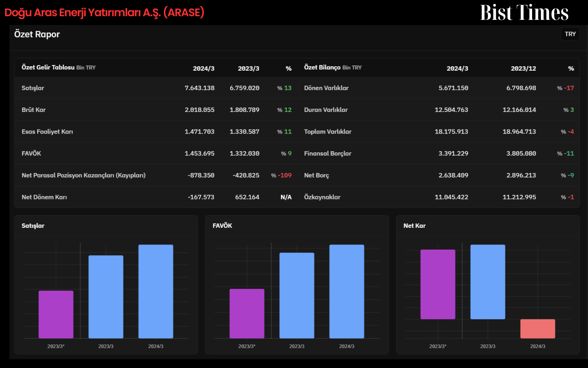This screenshot has width=588, height=368.
Task: Select the Satışlar row in income table
Action: click(156, 88)
